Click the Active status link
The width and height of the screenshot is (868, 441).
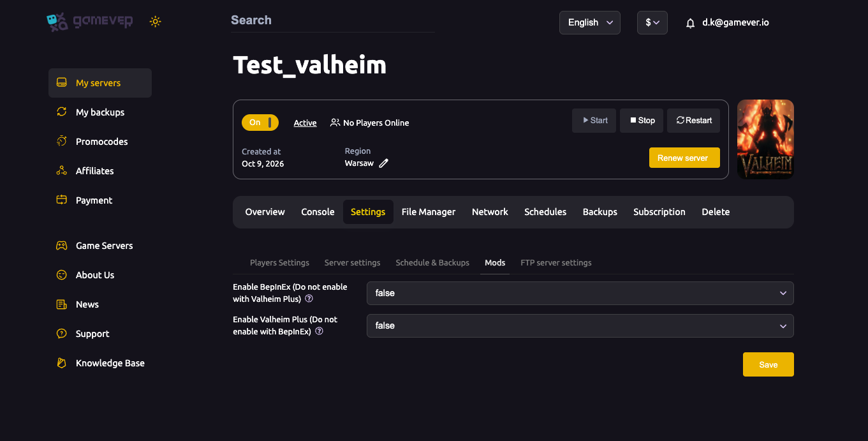(x=305, y=123)
